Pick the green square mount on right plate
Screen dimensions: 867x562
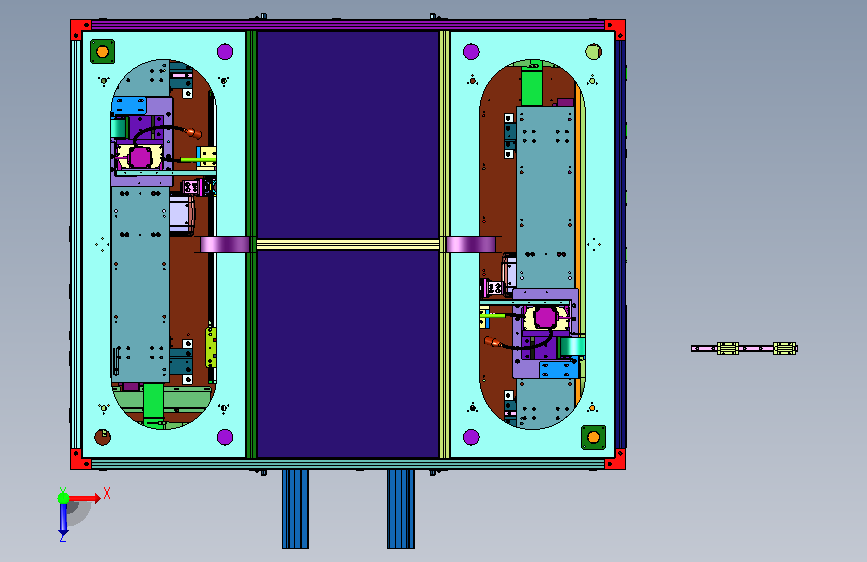coord(593,438)
